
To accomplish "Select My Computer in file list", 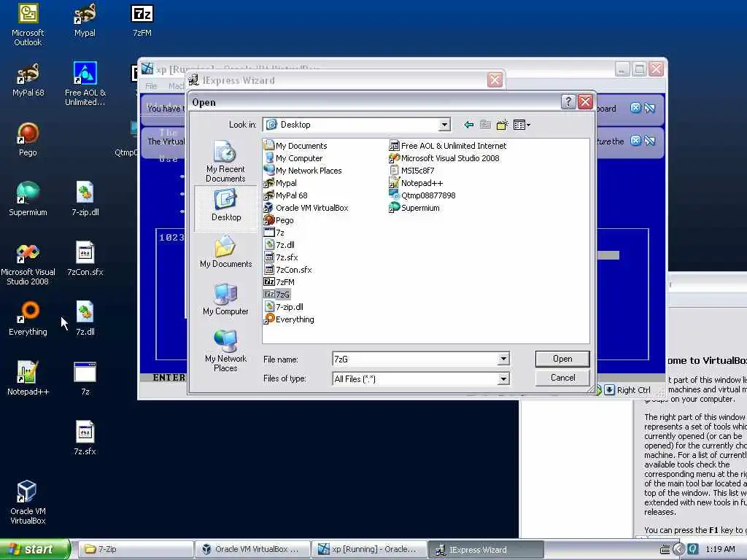I will pos(293,158).
